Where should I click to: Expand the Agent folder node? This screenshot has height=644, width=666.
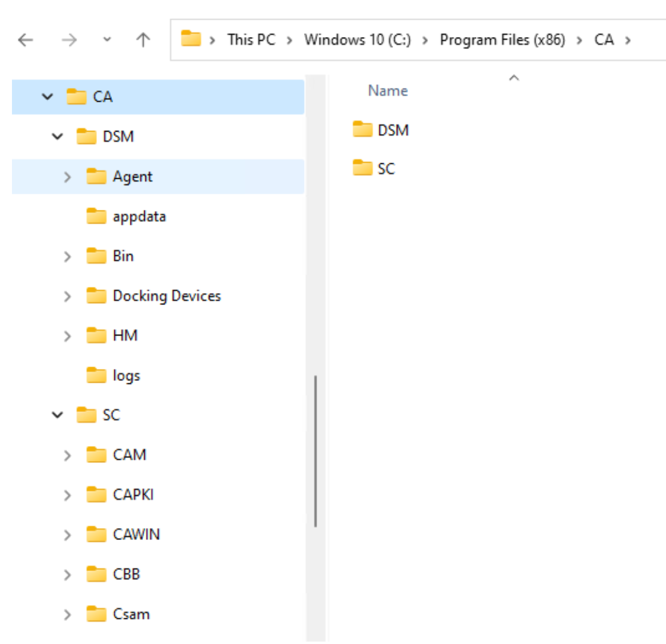[x=67, y=177]
